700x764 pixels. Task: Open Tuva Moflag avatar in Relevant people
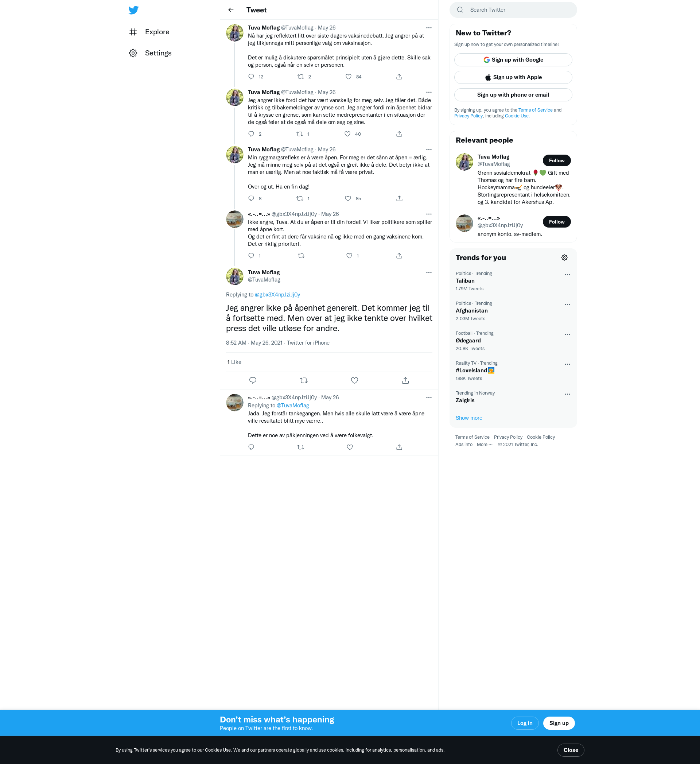tap(464, 162)
